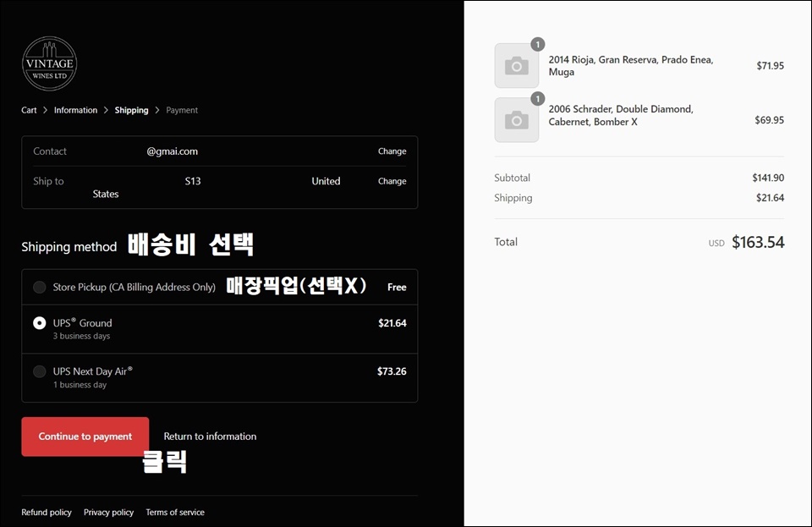The height and width of the screenshot is (527, 812).
Task: Go back to the Information breadcrumb step
Action: coord(75,110)
